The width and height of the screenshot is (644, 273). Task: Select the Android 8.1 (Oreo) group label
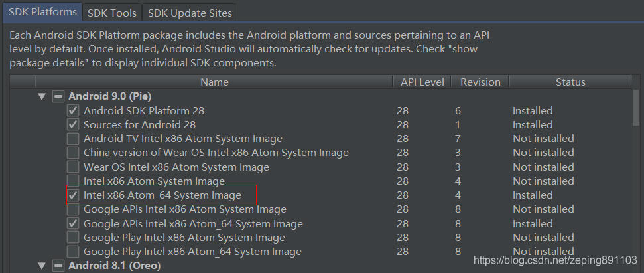pyautogui.click(x=114, y=265)
